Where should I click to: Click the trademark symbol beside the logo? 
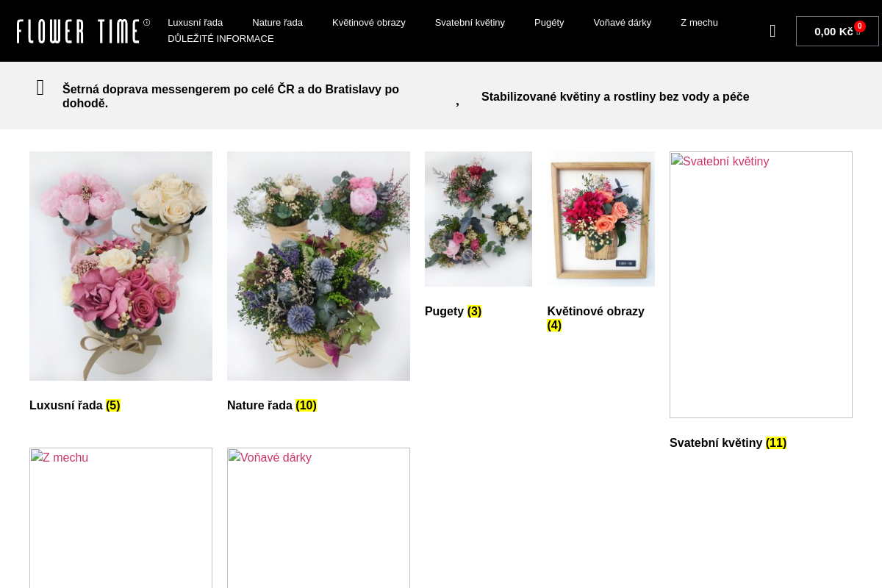[x=146, y=23]
